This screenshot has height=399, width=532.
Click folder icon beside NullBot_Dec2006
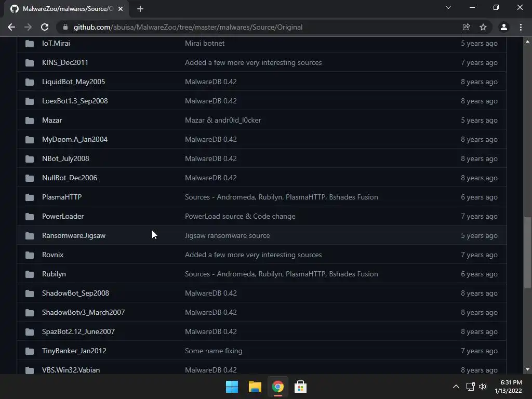(x=30, y=178)
